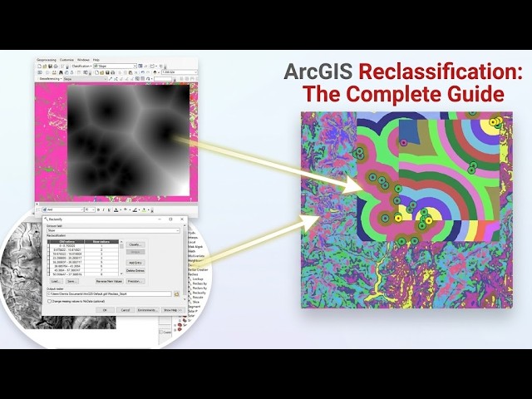Click the Show Help button
Screen dimensions: 532x399
click(x=173, y=310)
